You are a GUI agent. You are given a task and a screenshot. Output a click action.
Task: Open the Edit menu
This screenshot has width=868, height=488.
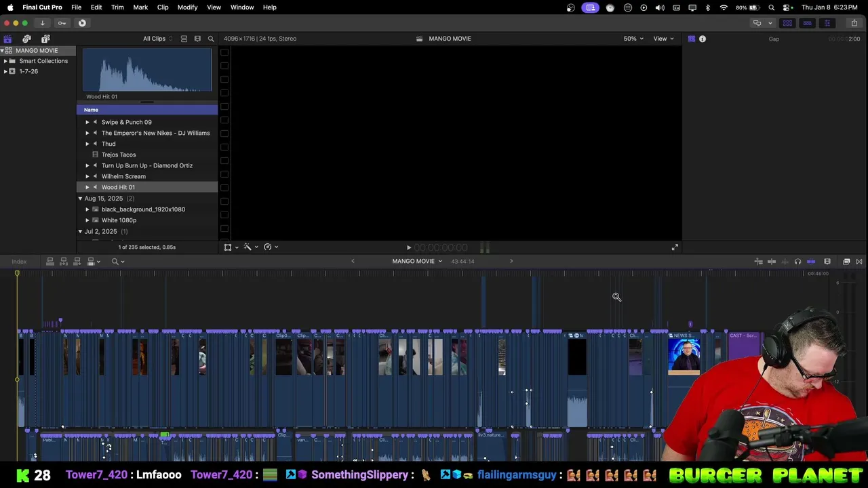click(96, 7)
